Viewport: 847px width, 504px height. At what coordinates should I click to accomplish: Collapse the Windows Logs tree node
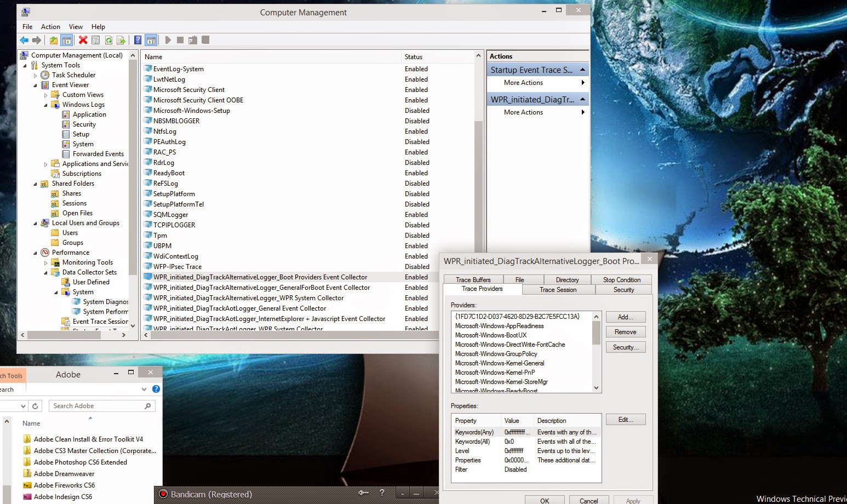[x=45, y=105]
